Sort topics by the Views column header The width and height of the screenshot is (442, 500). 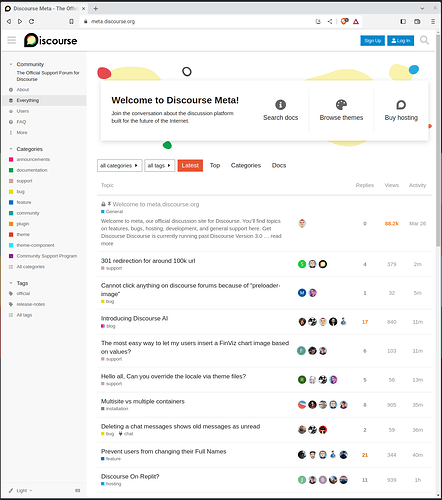(392, 185)
